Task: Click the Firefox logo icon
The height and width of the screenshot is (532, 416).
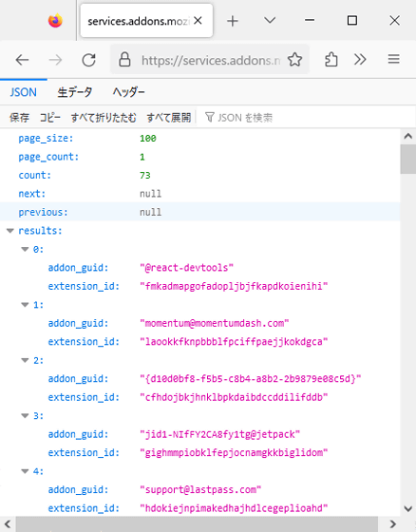Action: pyautogui.click(x=55, y=21)
